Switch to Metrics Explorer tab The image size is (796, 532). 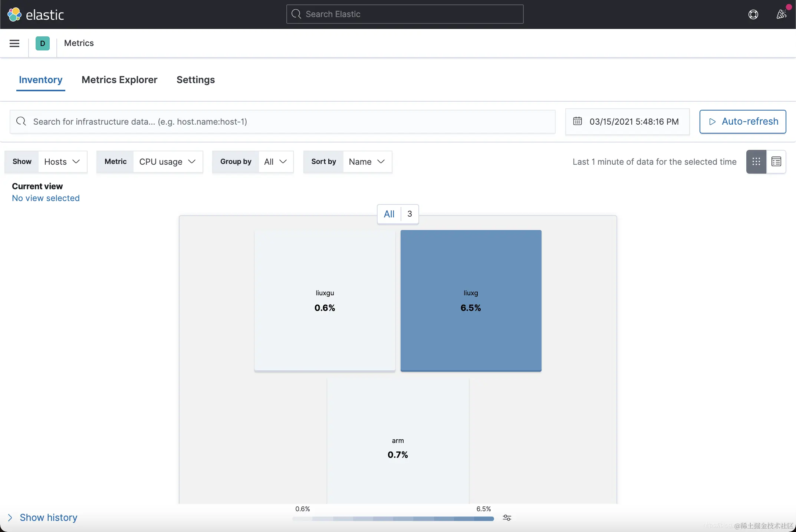click(x=119, y=80)
